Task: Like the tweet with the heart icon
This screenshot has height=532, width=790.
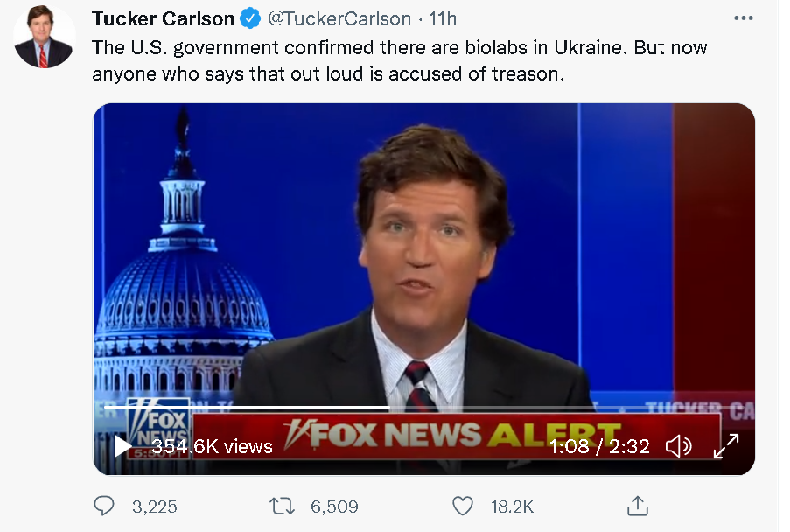Action: (x=462, y=506)
